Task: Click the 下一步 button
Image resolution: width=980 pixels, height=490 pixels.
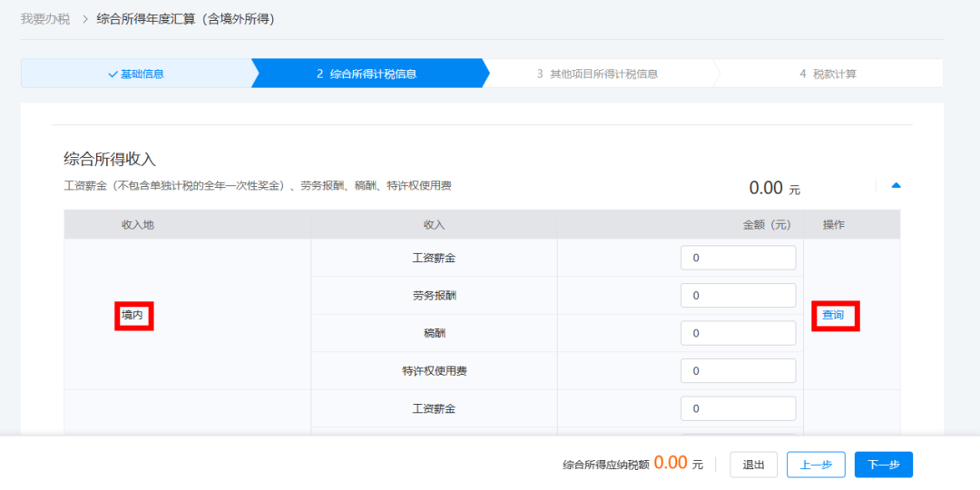Action: click(x=884, y=465)
